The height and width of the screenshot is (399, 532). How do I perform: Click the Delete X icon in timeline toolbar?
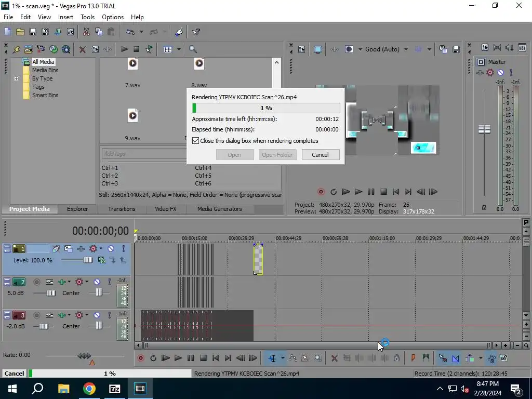pyautogui.click(x=335, y=358)
